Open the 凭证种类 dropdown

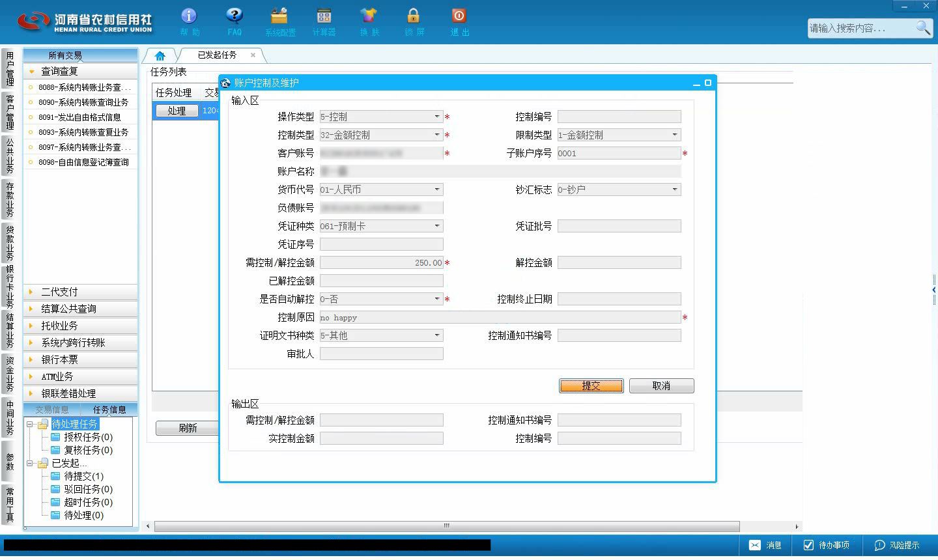point(437,226)
